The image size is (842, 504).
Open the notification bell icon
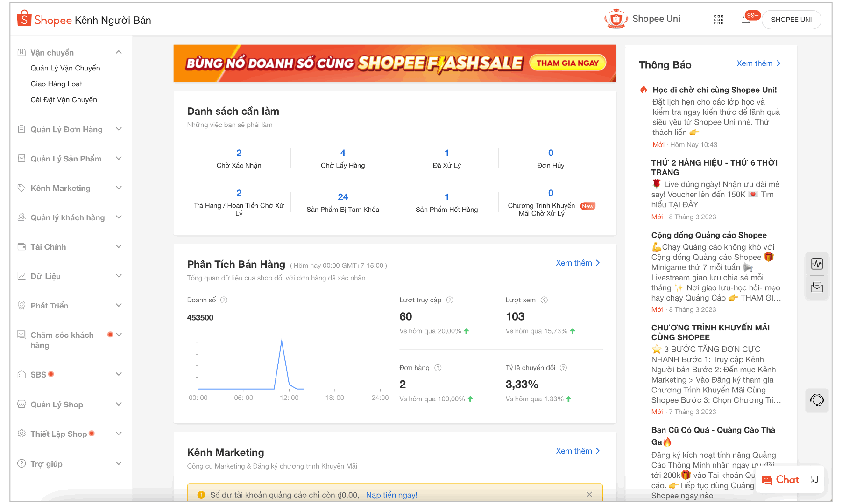(746, 20)
